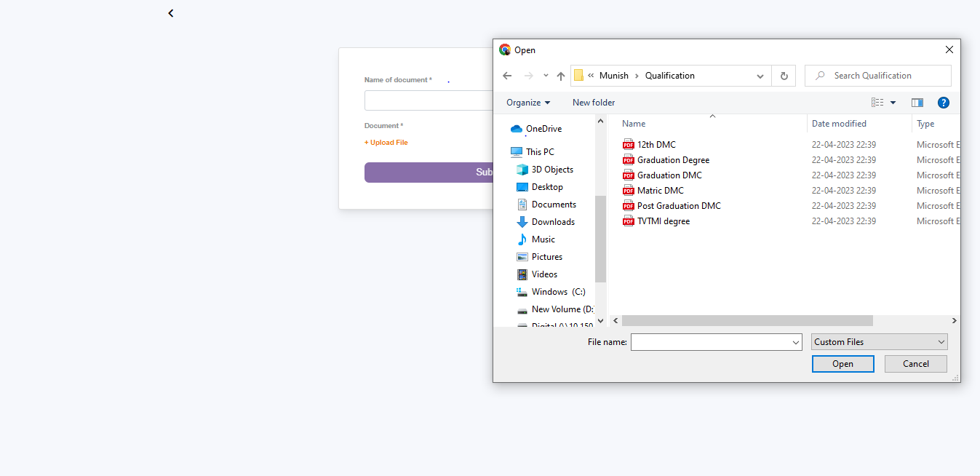Screen dimensions: 980x476
Task: Expand the address bar history dropdown
Action: [760, 76]
